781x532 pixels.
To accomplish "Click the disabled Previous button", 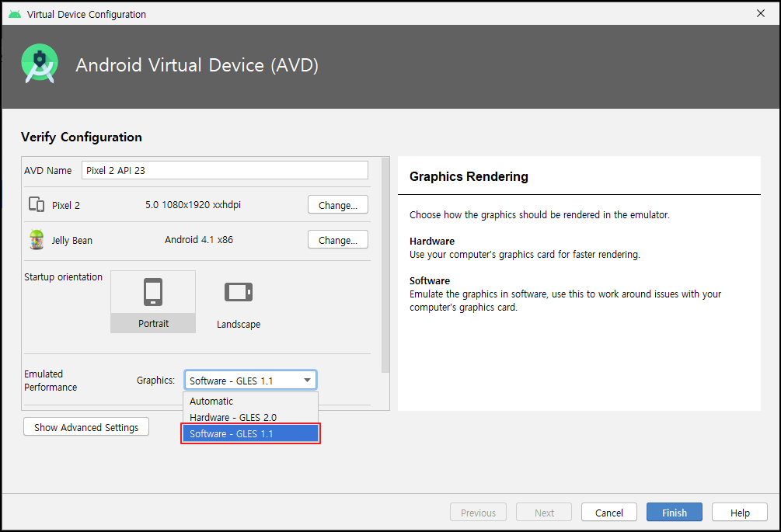I will (478, 512).
